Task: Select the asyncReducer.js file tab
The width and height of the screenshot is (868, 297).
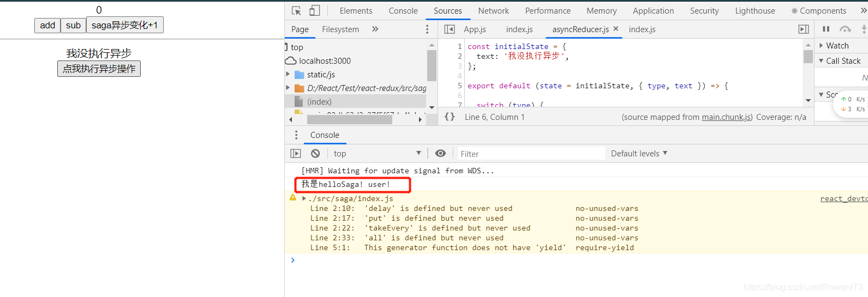Action: tap(580, 29)
